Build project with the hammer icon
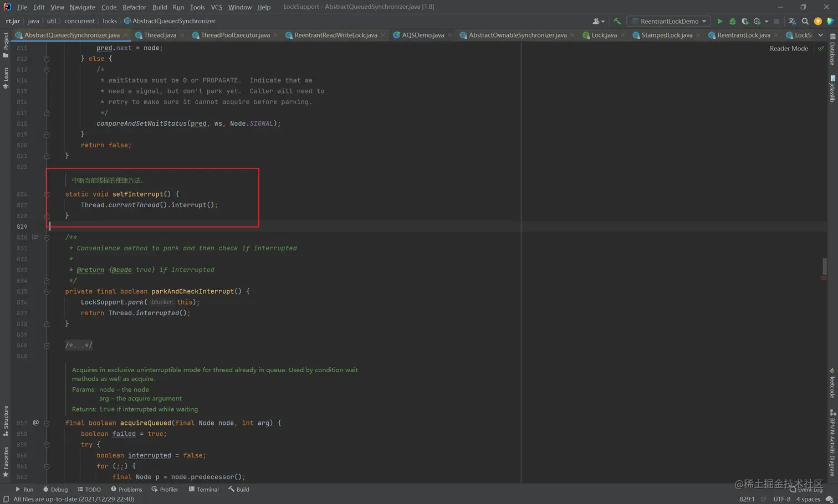Viewport: 838px width, 504px height. click(617, 21)
